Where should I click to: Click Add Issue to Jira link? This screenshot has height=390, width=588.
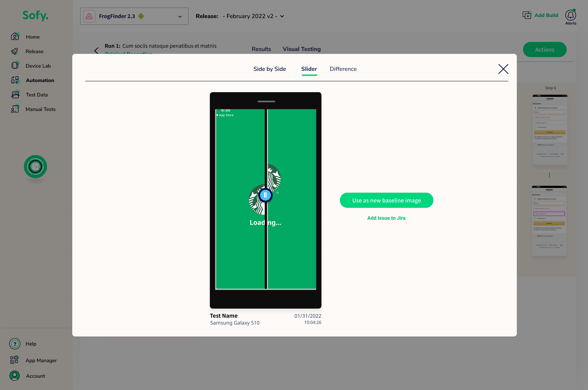(386, 218)
